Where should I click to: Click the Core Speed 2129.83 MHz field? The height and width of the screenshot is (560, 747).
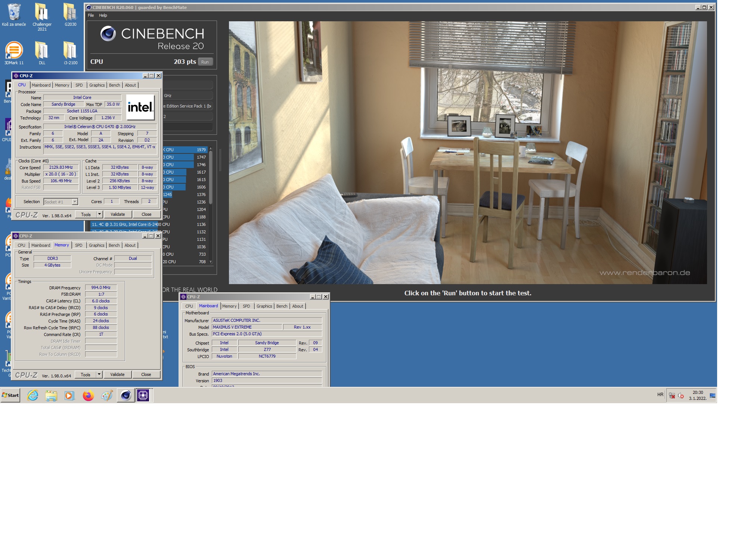(x=61, y=167)
